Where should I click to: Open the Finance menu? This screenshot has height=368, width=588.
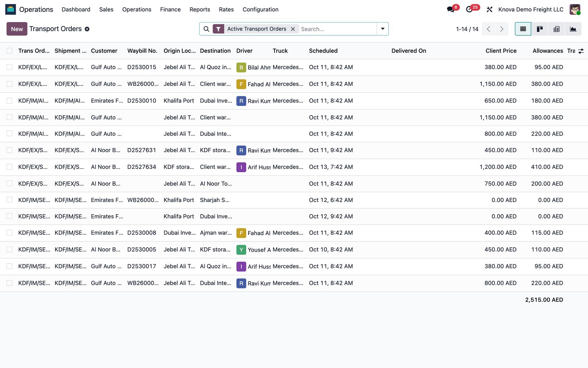coord(170,10)
